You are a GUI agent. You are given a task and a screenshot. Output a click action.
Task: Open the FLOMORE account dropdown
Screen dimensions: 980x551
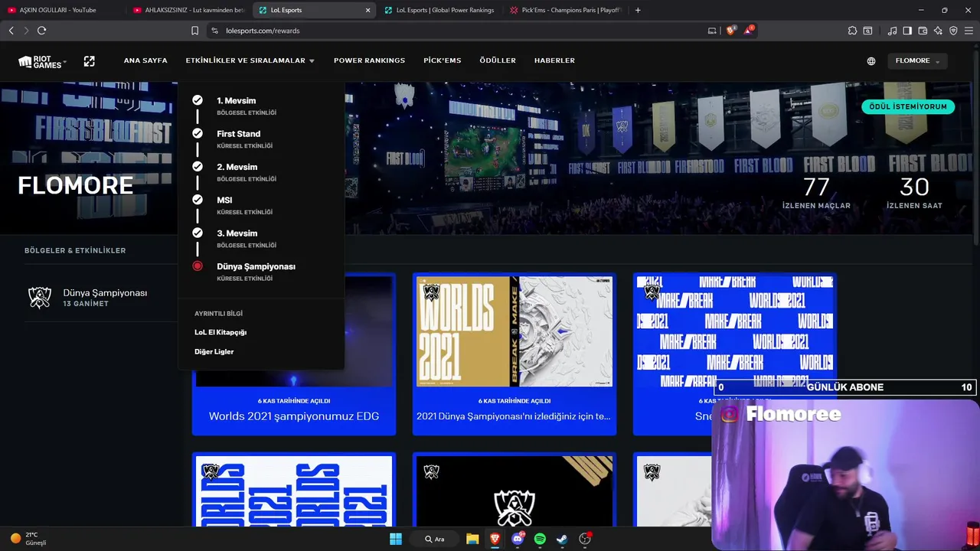click(917, 60)
